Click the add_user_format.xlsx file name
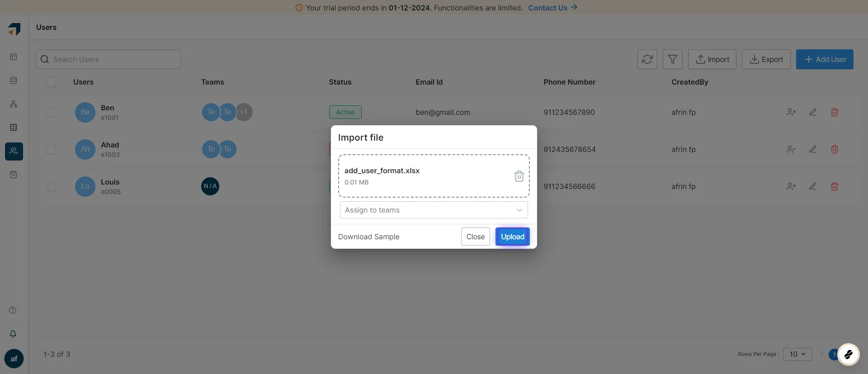Screen dimensions: 868x374 click(382, 170)
